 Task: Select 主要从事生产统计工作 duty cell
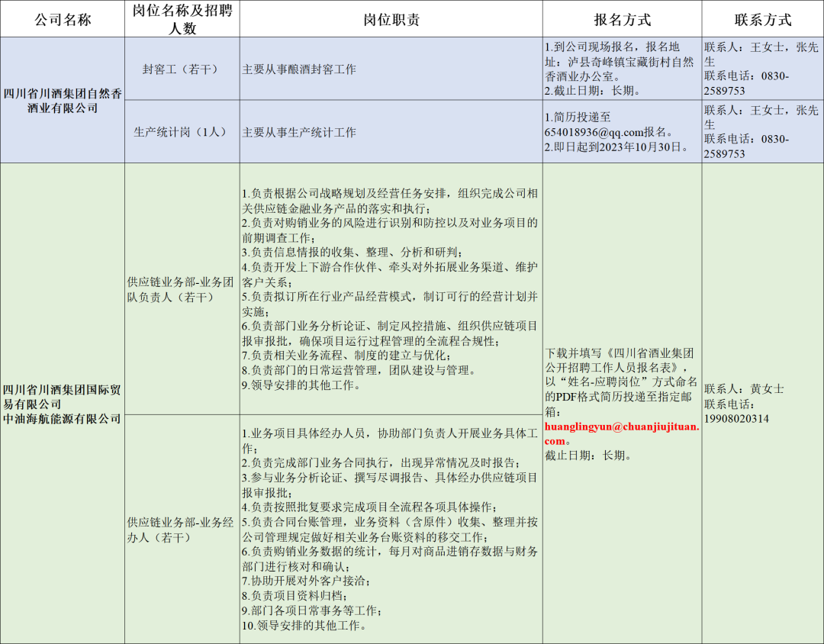(391, 132)
